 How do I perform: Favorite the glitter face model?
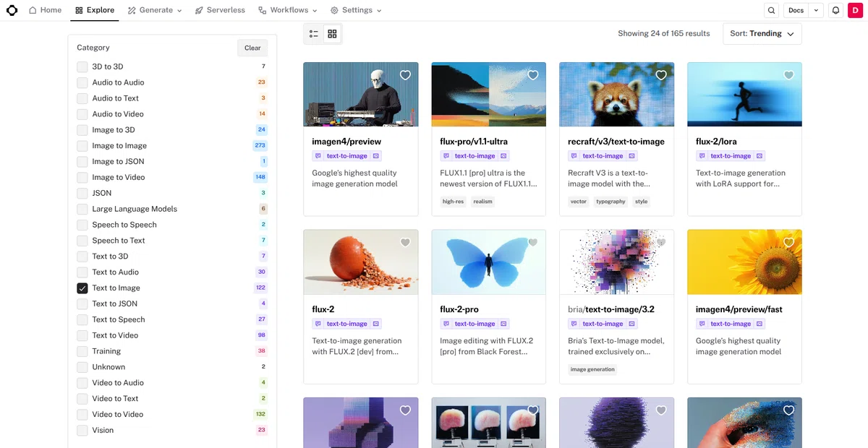789,410
